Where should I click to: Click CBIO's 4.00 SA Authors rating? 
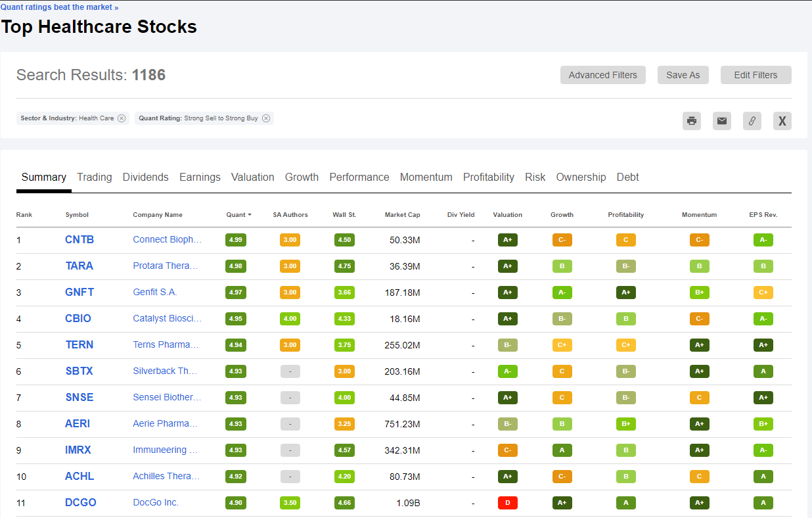pos(290,319)
